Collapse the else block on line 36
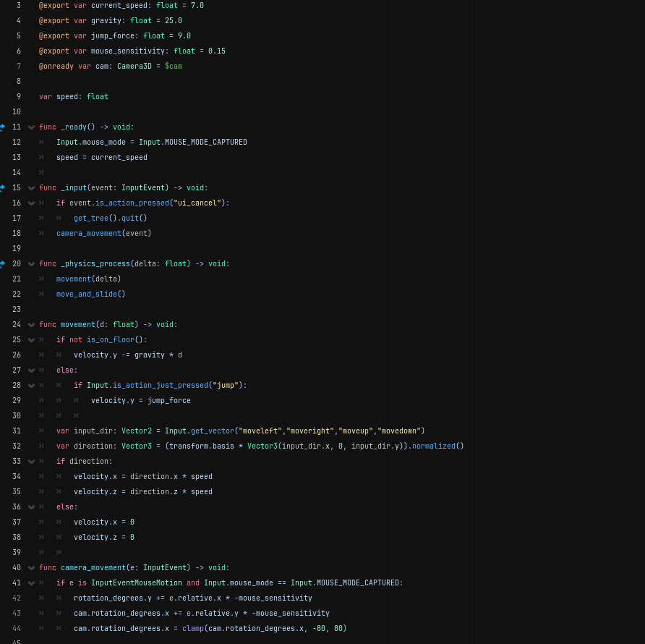 tap(31, 507)
